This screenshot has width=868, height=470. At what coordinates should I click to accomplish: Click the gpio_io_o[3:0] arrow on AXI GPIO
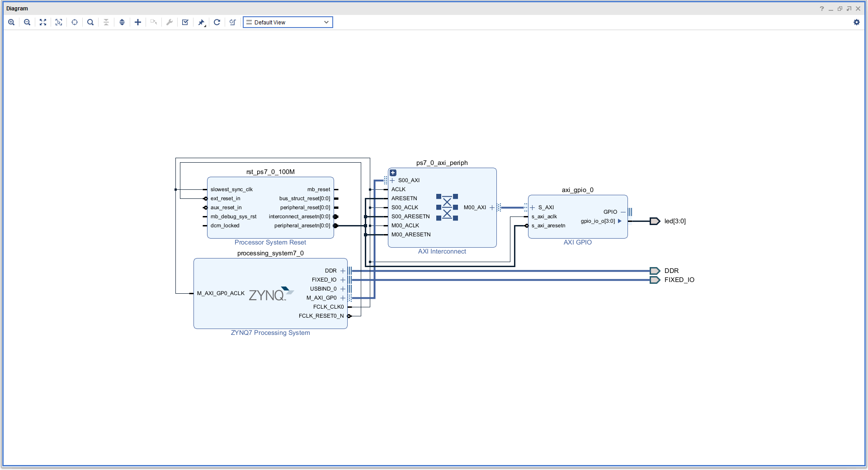[619, 221]
